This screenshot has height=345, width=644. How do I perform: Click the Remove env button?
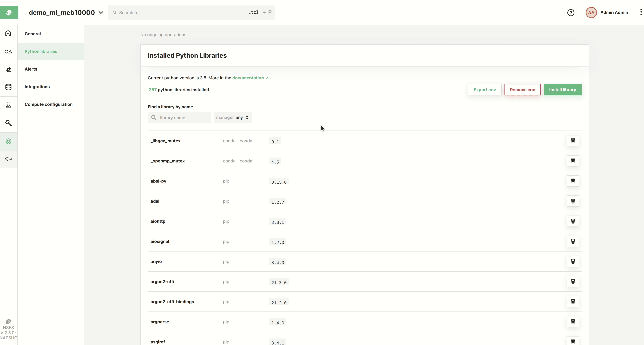522,90
